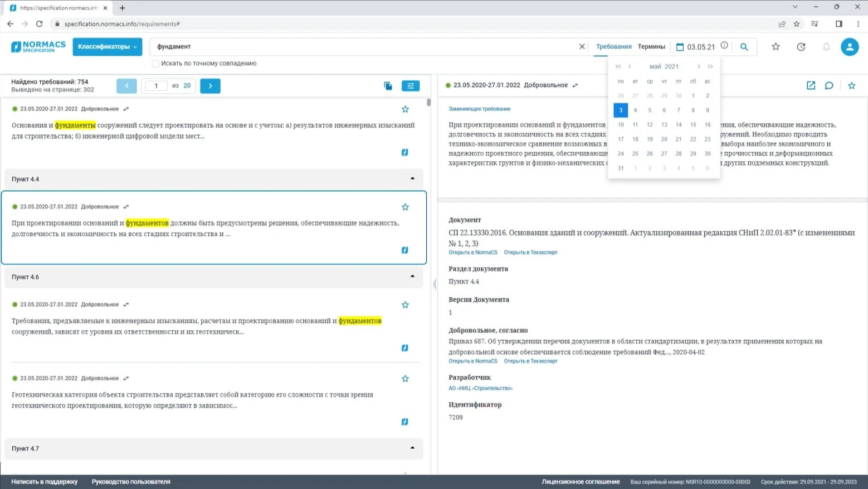Enable exact match search checkbox
Screen dimensions: 868x489
155,64
